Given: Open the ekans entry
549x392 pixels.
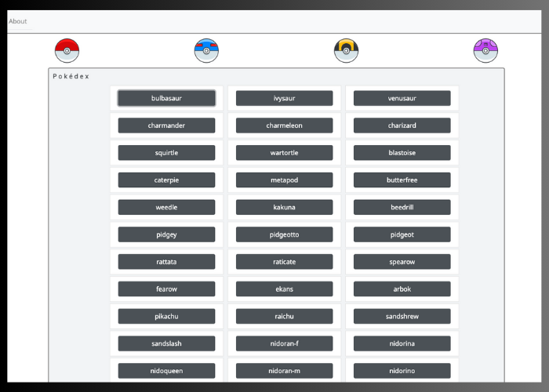Looking at the screenshot, I should (284, 289).
